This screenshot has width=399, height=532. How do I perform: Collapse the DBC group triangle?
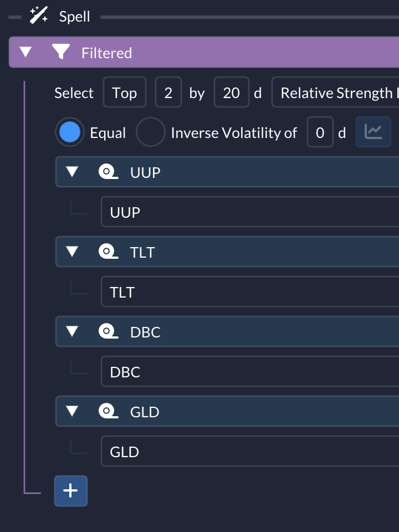[72, 331]
